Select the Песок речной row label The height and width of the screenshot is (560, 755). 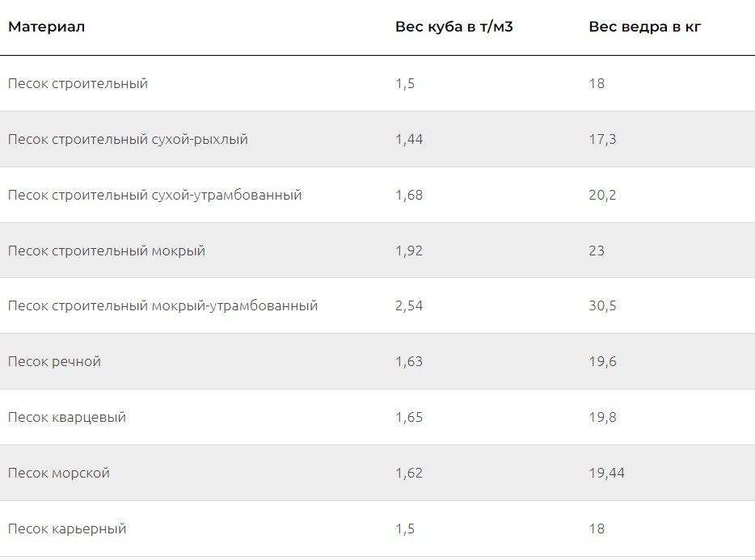pos(54,362)
